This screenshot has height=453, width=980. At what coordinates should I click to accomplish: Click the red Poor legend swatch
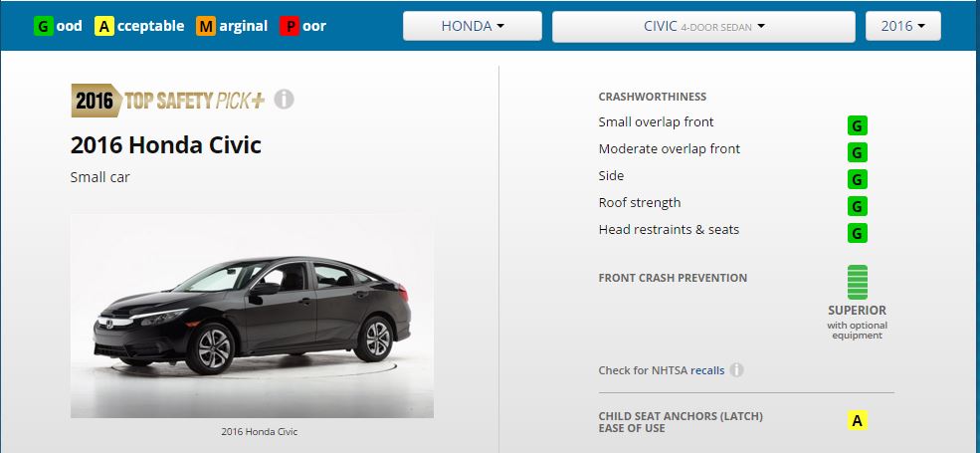[x=290, y=26]
